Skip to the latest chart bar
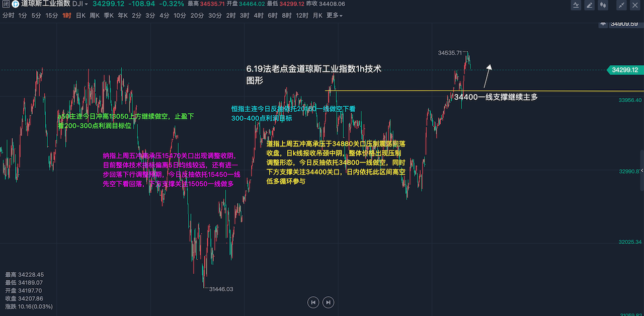The width and height of the screenshot is (644, 316). [328, 302]
